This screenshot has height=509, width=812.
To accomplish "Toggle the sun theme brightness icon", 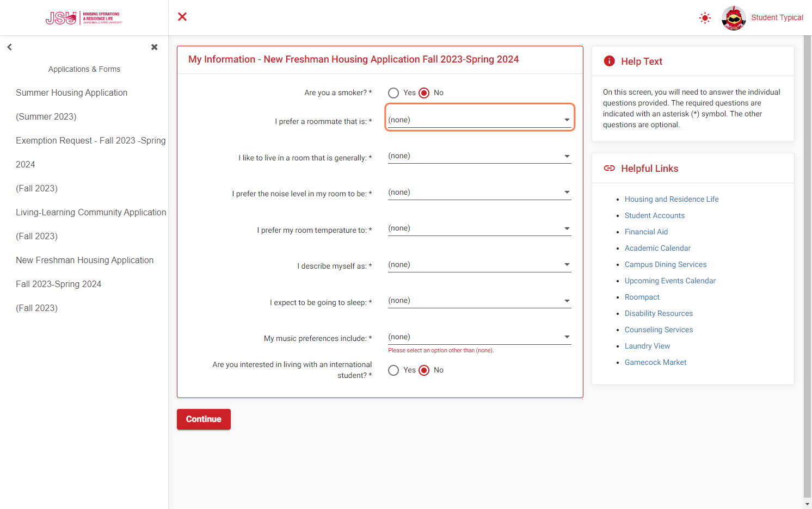I will [705, 18].
